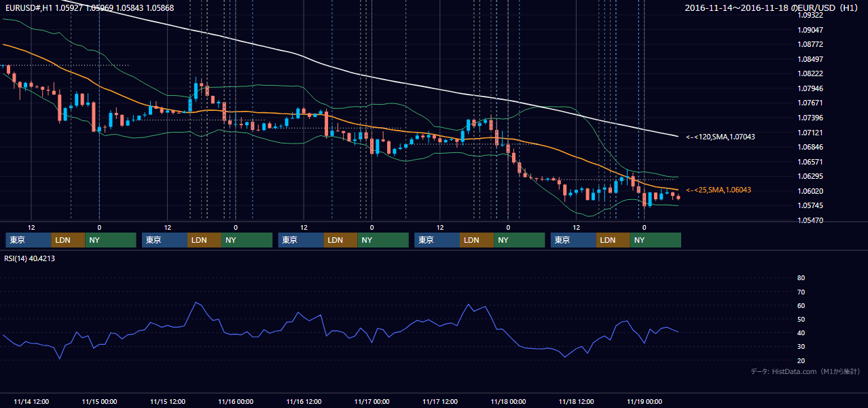Viewport: 868px width, 408px height.
Task: Click RSI axis level 20
Action: (x=801, y=360)
